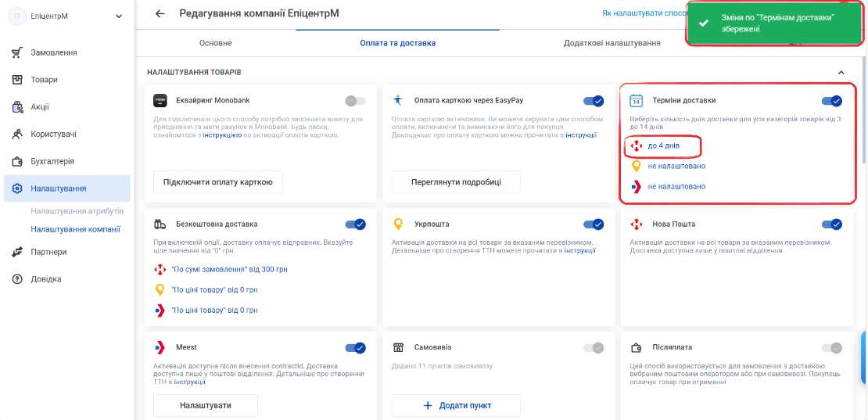Disable the Терміни доставки toggle
The width and height of the screenshot is (868, 420).
coord(832,101)
